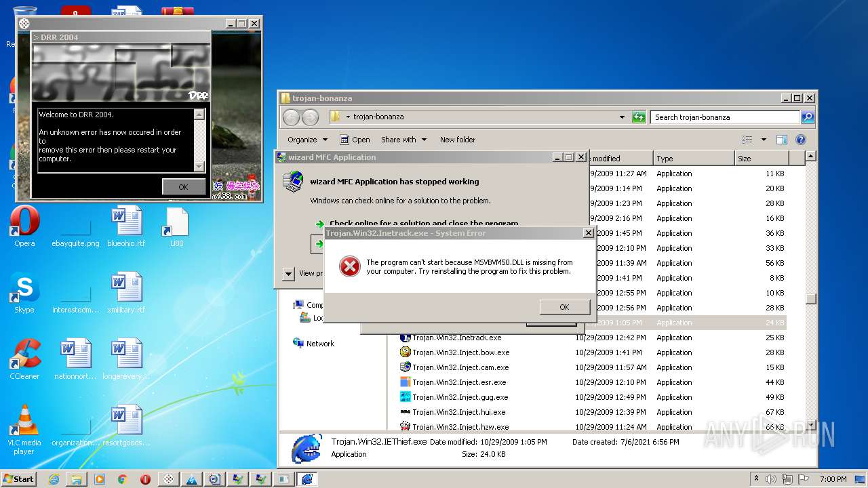Click the Trojan.Win32.Inject.bow.exe smiley icon
Screen dimensions: 868x488
406,352
